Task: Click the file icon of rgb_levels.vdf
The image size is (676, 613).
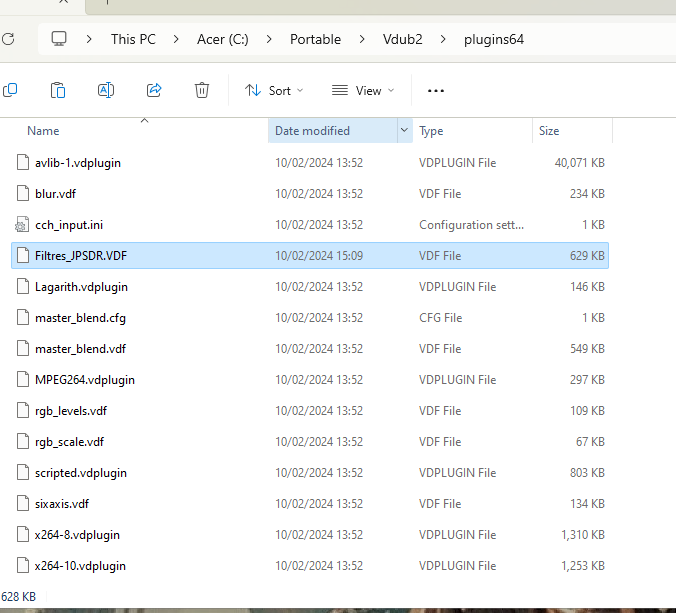Action: pos(23,410)
